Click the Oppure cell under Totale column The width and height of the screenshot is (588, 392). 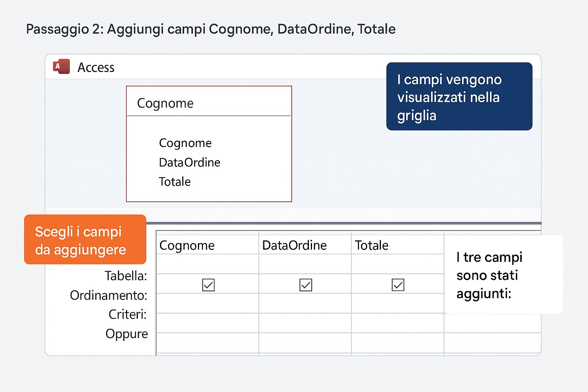[397, 343]
